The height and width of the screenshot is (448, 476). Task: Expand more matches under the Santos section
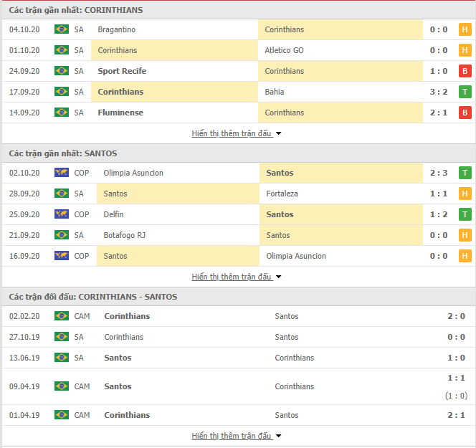(x=237, y=277)
